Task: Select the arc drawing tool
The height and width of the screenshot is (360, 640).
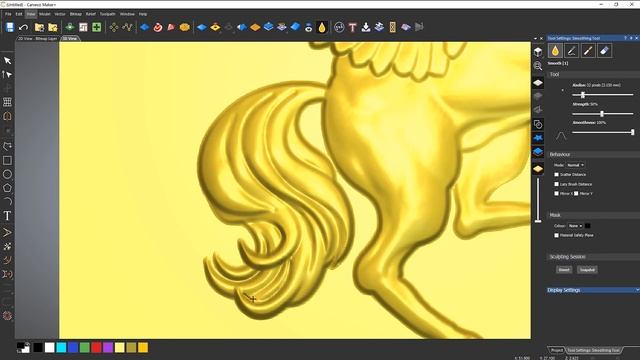Action: (7, 201)
